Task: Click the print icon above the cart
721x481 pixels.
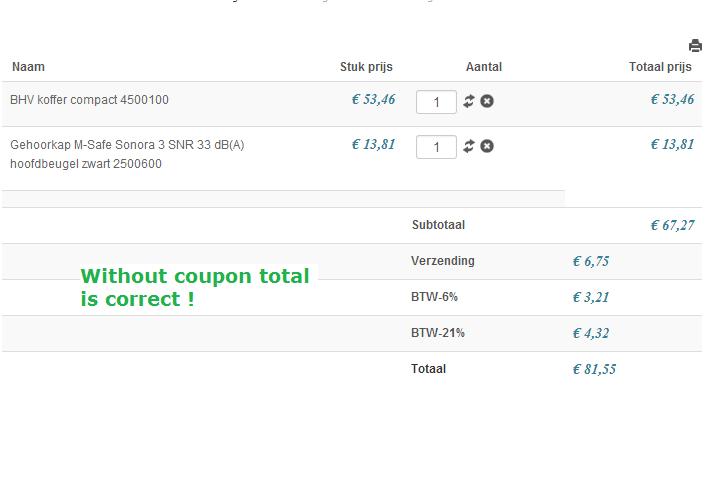Action: pos(695,46)
